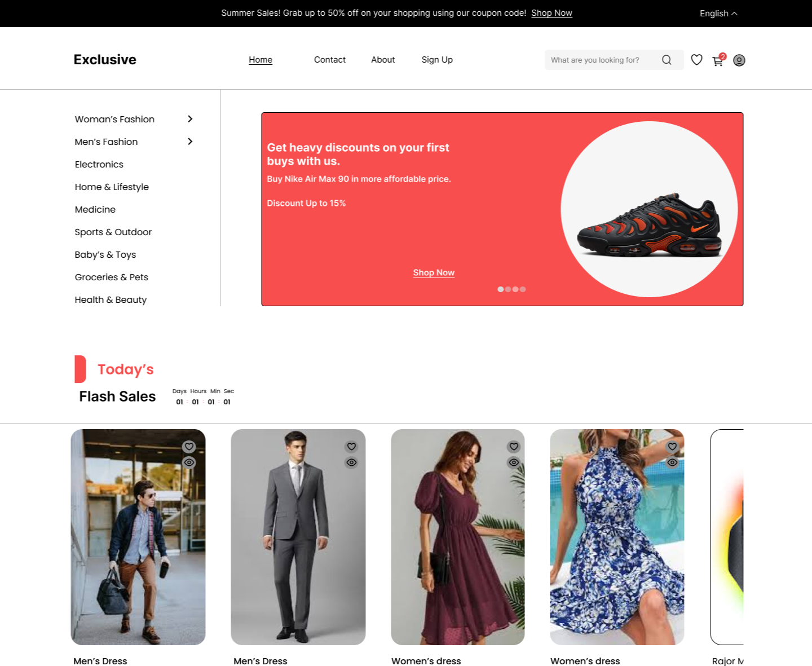Open the shopping cart icon
Image resolution: width=812 pixels, height=666 pixels.
(x=718, y=60)
